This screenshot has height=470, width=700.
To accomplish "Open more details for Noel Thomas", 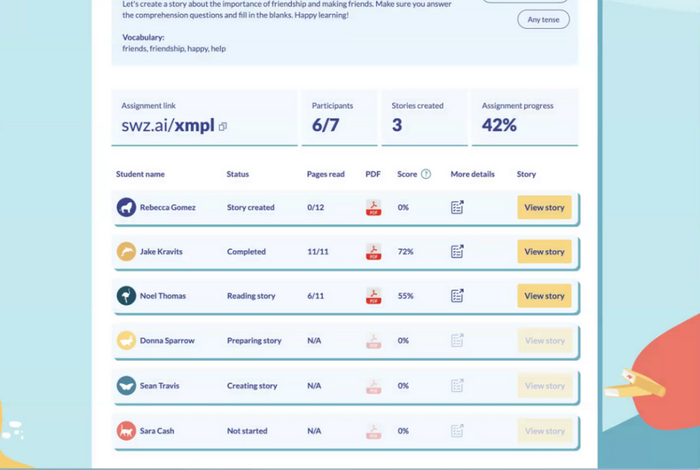I will [457, 296].
